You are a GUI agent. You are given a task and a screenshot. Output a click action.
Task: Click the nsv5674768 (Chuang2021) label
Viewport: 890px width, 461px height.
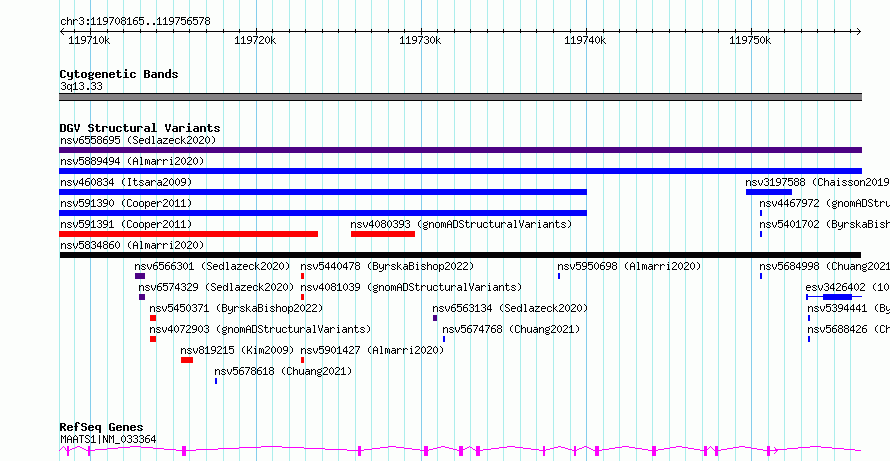click(x=511, y=329)
